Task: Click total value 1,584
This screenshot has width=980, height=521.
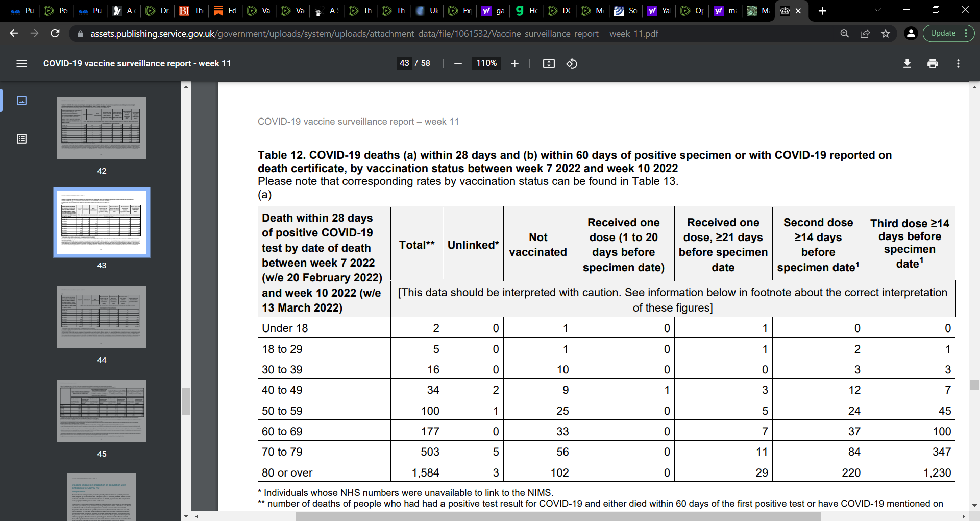Action: (425, 472)
